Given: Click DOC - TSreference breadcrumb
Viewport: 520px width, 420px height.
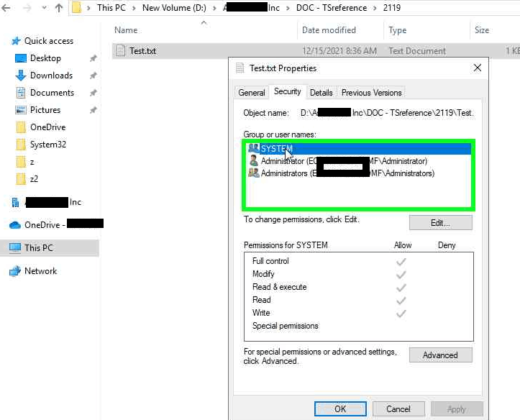Looking at the screenshot, I should (332, 8).
